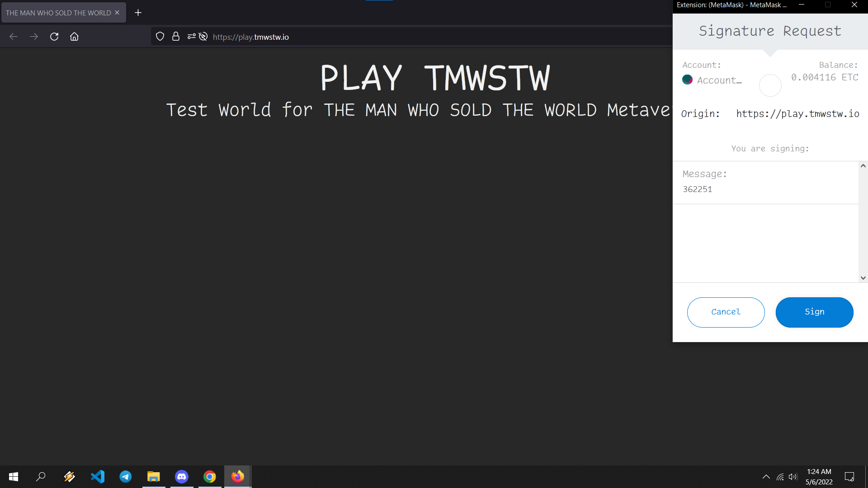Open Windows taskbar search
The image size is (868, 488).
pyautogui.click(x=41, y=477)
